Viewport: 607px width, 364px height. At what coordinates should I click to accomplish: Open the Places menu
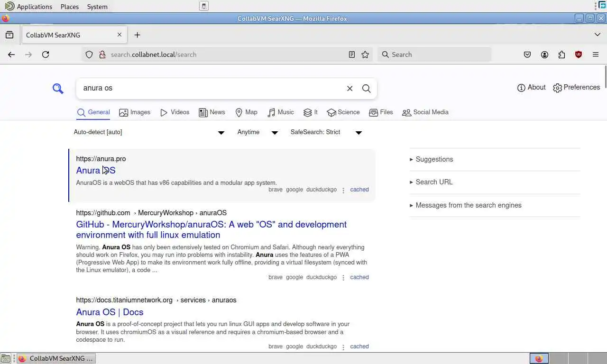click(70, 7)
